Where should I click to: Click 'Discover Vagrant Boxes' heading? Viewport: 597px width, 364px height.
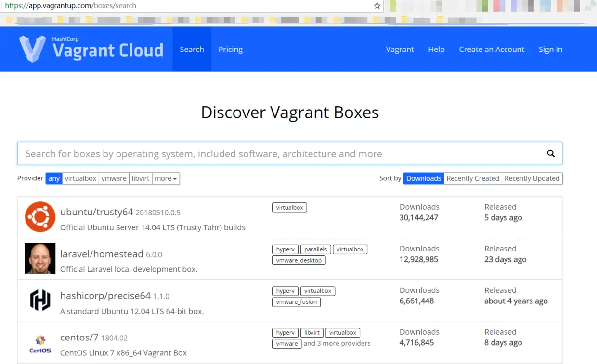pyautogui.click(x=290, y=112)
